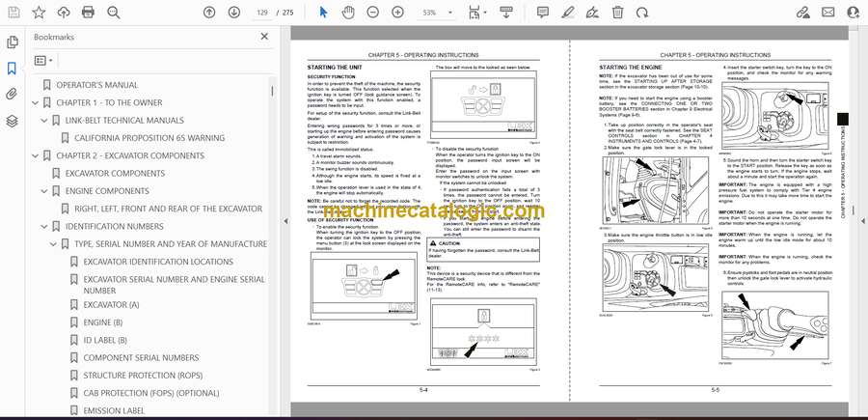Send the file by email envelope icon

coord(828,13)
